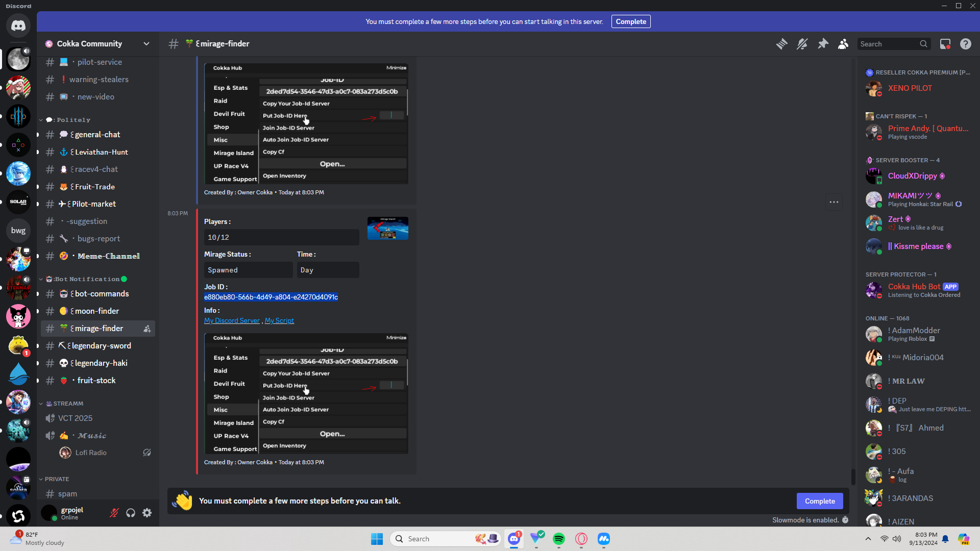The width and height of the screenshot is (980, 551).
Task: Open pinned messages pin icon
Action: [x=823, y=44]
